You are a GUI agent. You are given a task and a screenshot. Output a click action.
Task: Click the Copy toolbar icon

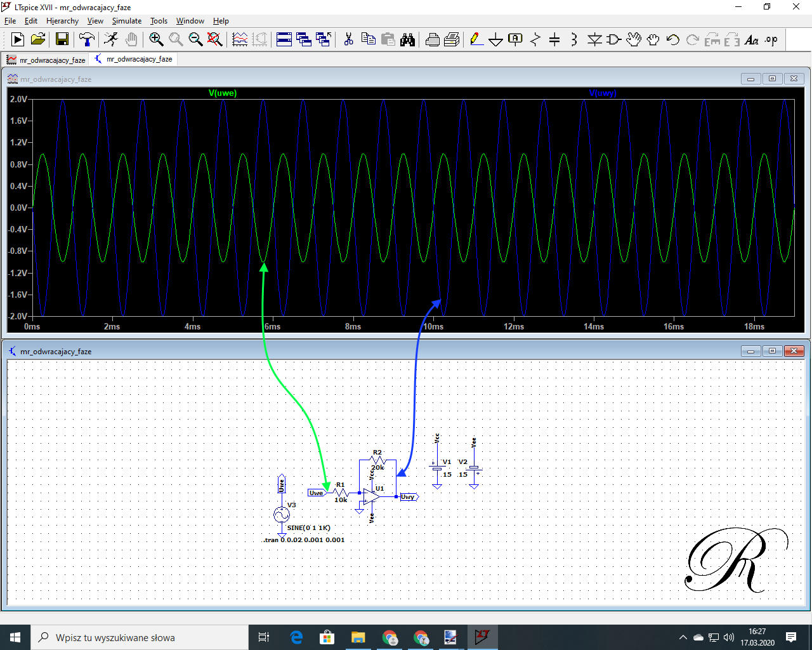click(x=368, y=39)
